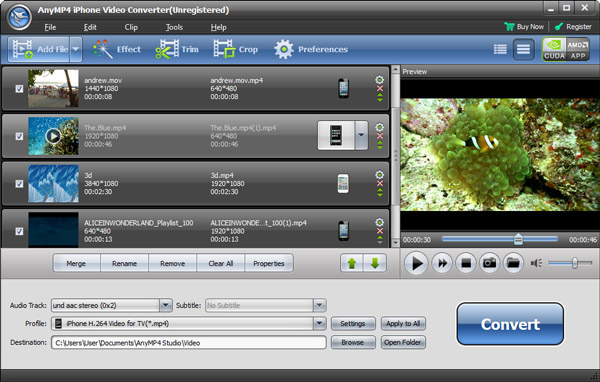Select the andrew.mov beach thumbnail
600x382 pixels.
(x=53, y=88)
